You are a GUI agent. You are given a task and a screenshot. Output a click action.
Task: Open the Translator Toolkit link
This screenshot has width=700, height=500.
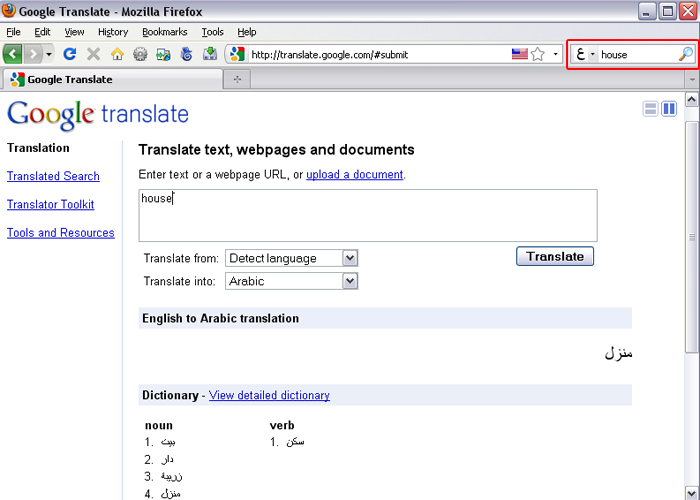[x=50, y=204]
